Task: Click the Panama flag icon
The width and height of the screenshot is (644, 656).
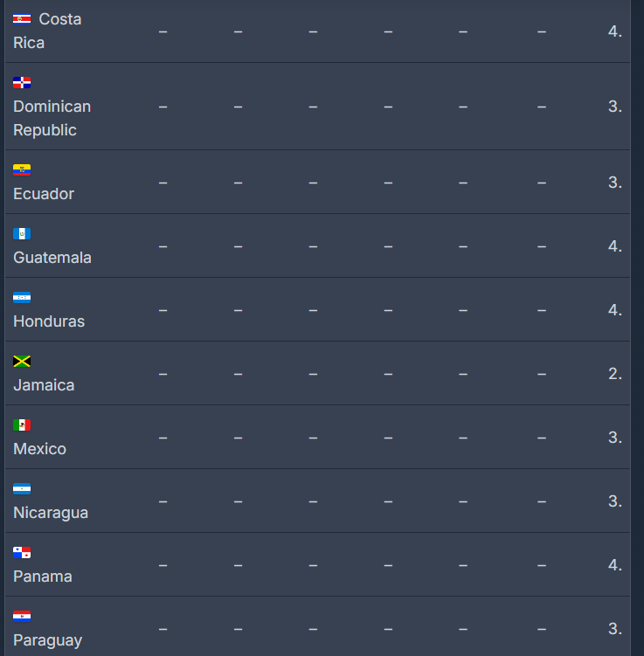Action: tap(22, 553)
